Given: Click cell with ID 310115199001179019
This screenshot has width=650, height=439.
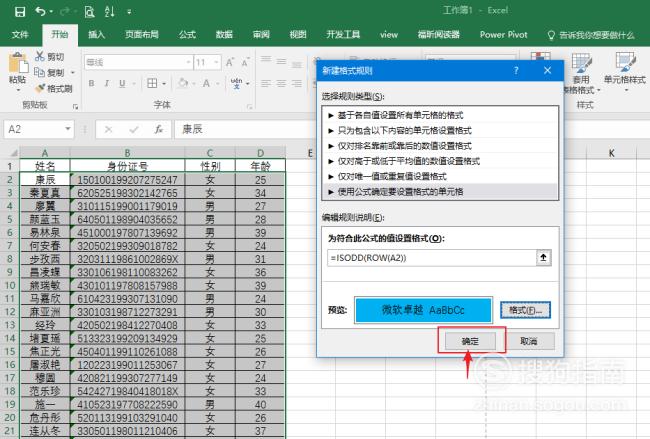Looking at the screenshot, I should 127,206.
